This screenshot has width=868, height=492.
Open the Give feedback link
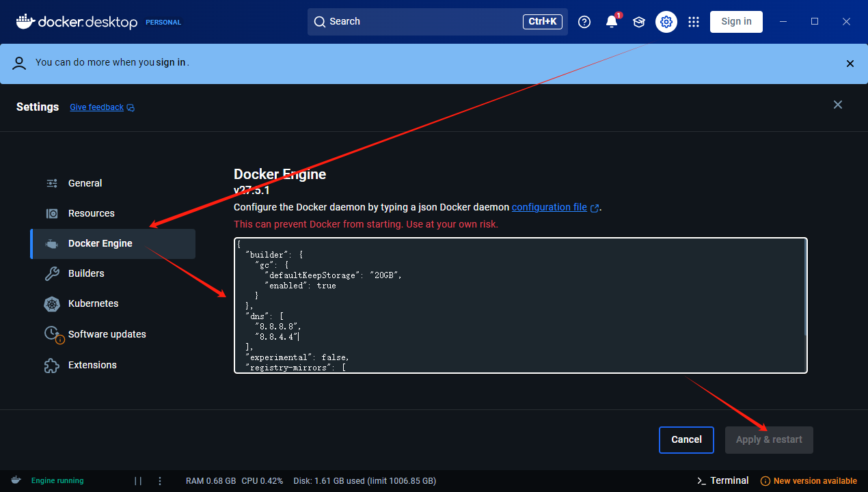pos(97,107)
